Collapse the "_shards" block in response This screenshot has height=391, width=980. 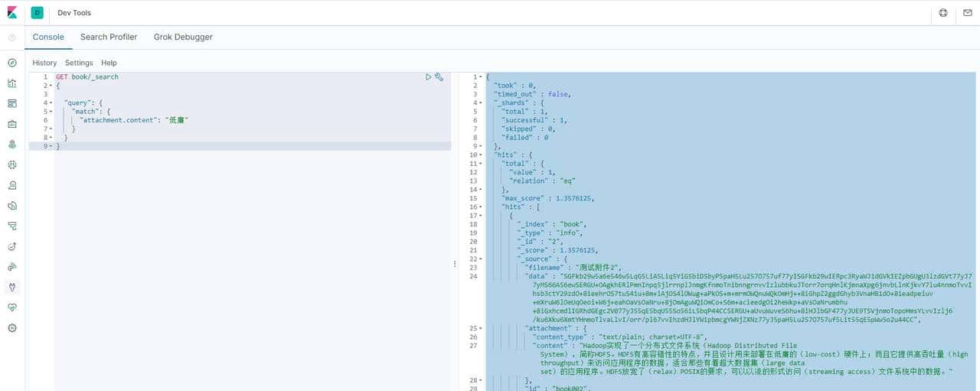(x=481, y=103)
